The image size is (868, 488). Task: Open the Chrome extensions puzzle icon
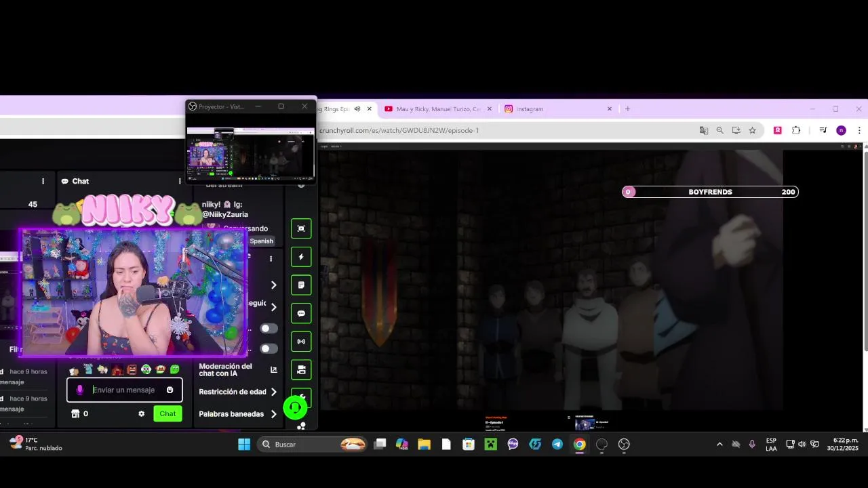(796, 130)
